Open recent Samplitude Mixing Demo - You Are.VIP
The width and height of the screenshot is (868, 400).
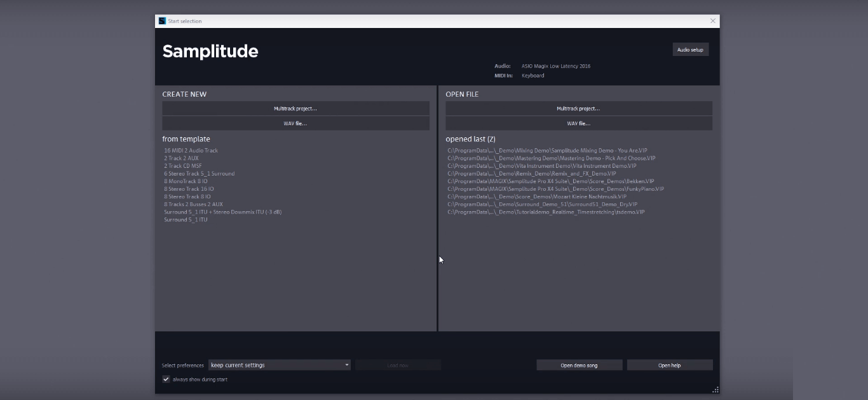[x=547, y=151]
